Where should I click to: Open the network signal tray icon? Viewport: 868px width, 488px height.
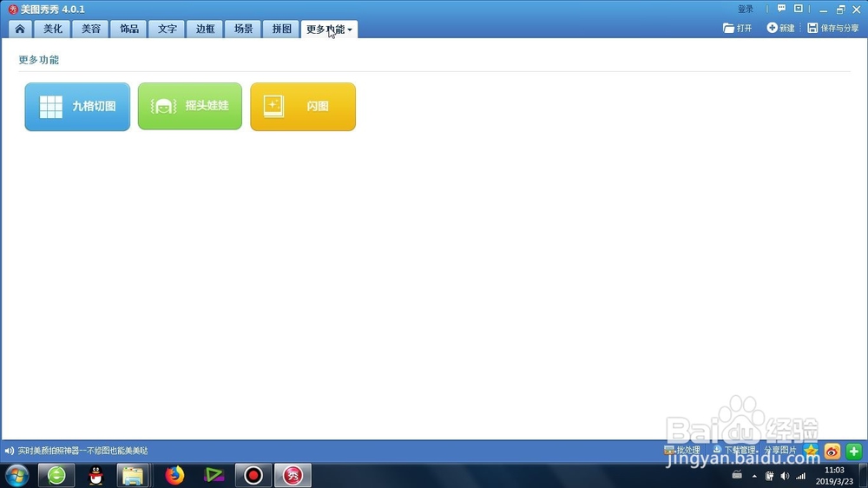800,476
